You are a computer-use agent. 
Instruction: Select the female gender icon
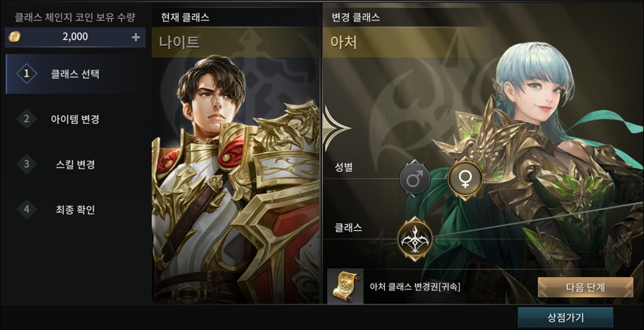[x=465, y=179]
